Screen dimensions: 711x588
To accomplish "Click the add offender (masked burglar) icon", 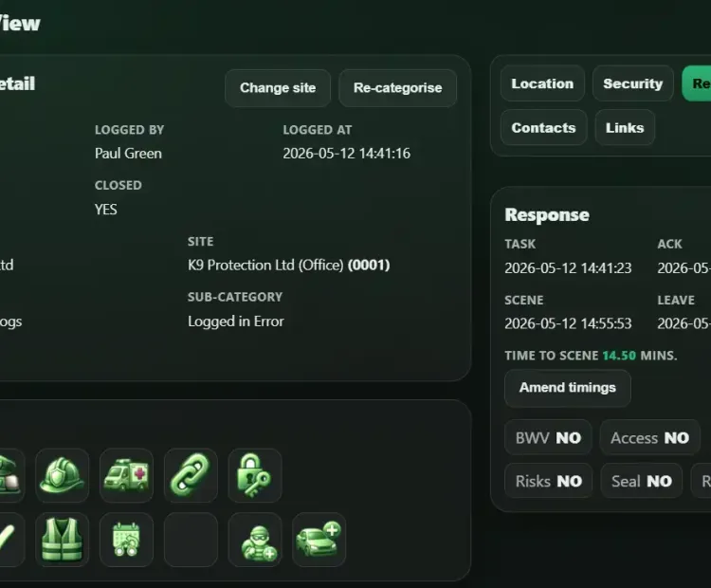I will tap(255, 540).
